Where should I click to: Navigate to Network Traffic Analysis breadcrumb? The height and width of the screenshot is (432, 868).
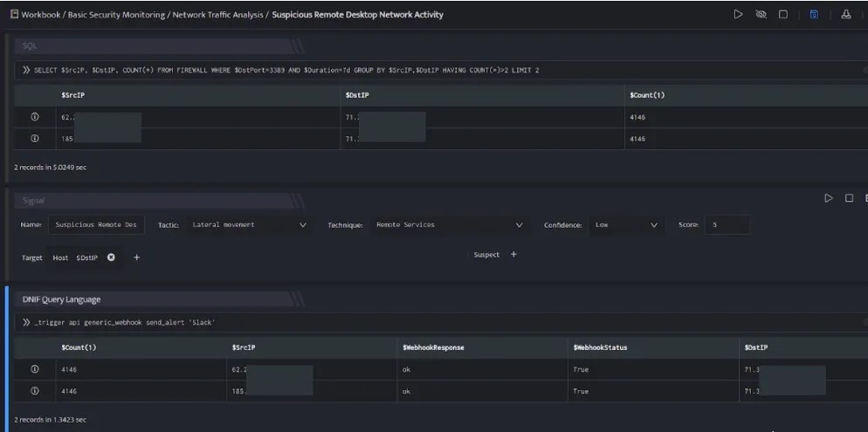pyautogui.click(x=217, y=15)
